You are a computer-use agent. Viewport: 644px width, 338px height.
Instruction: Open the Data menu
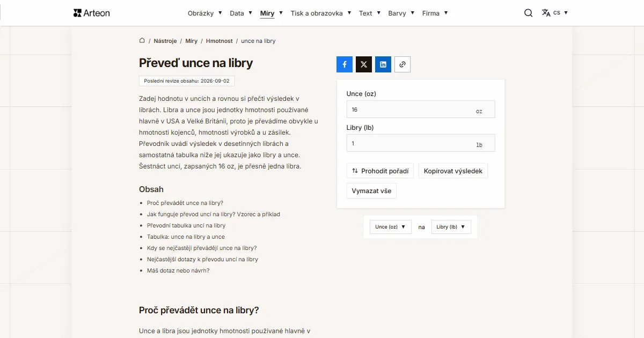[x=240, y=13]
